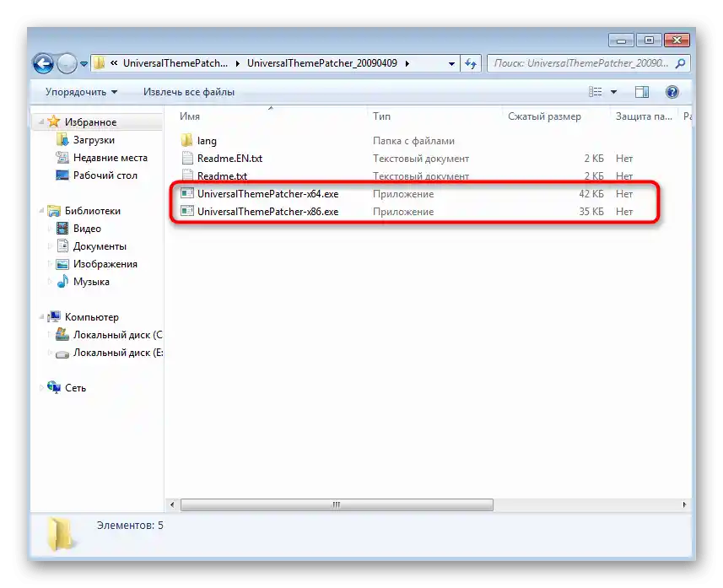
Task: Select UniversalThemePatcher-x64.exe file
Action: (x=267, y=194)
